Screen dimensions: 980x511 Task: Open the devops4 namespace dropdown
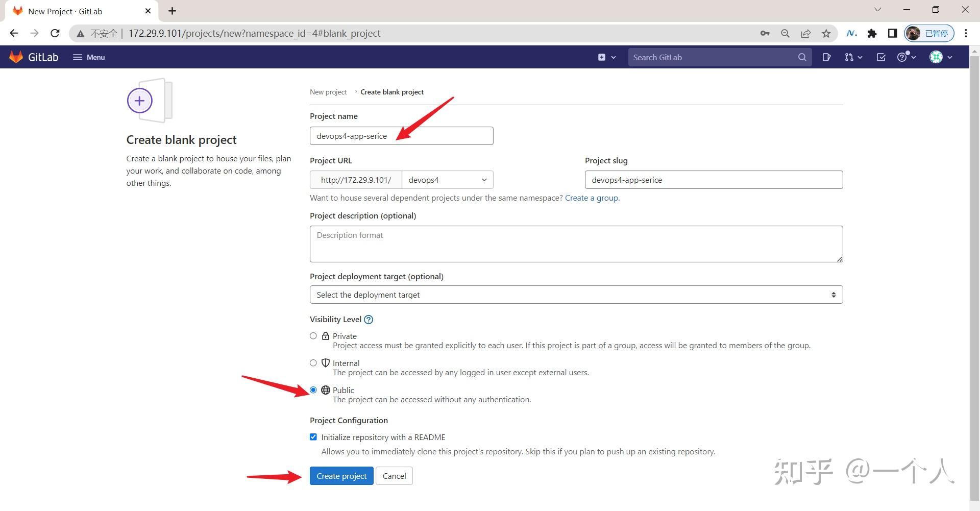[x=448, y=180]
